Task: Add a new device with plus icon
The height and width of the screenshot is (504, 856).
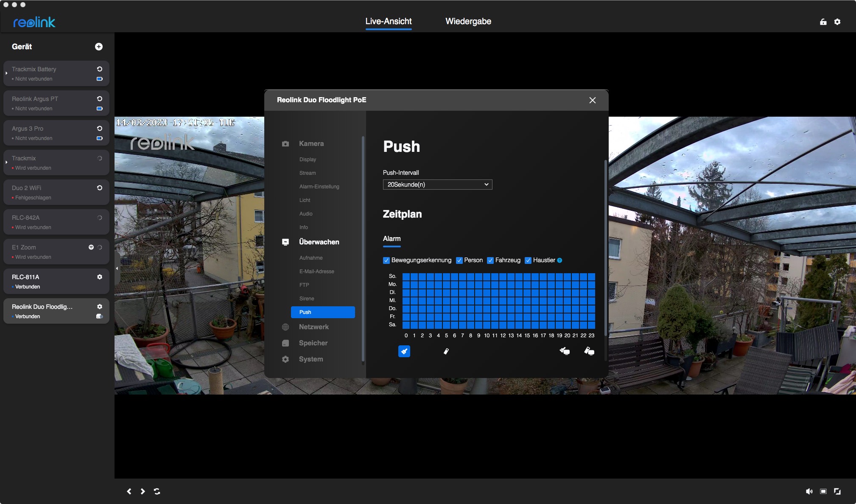Action: 98,47
